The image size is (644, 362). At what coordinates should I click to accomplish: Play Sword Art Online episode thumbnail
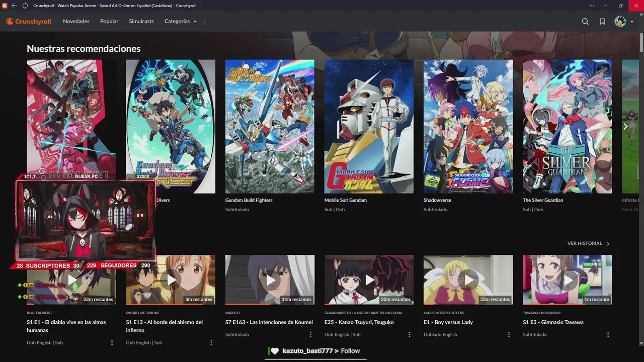(171, 280)
